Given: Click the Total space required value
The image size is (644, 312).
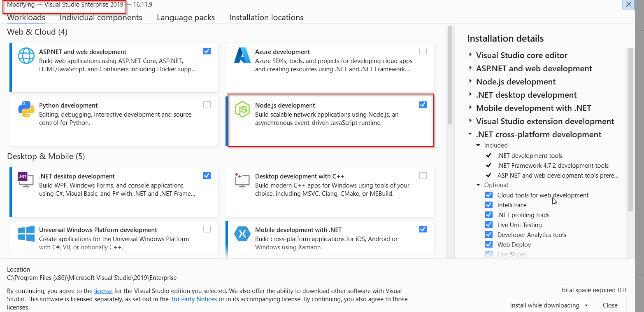Looking at the screenshot, I should click(x=622, y=291).
